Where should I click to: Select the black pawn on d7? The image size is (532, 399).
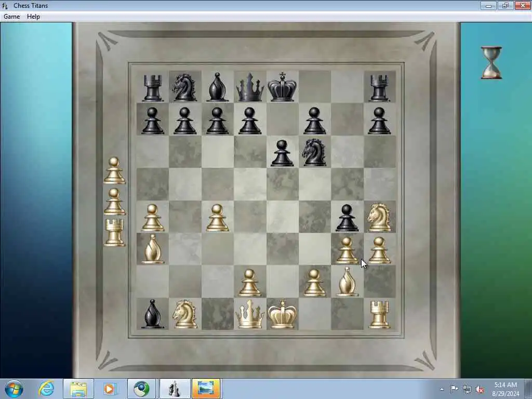250,121
